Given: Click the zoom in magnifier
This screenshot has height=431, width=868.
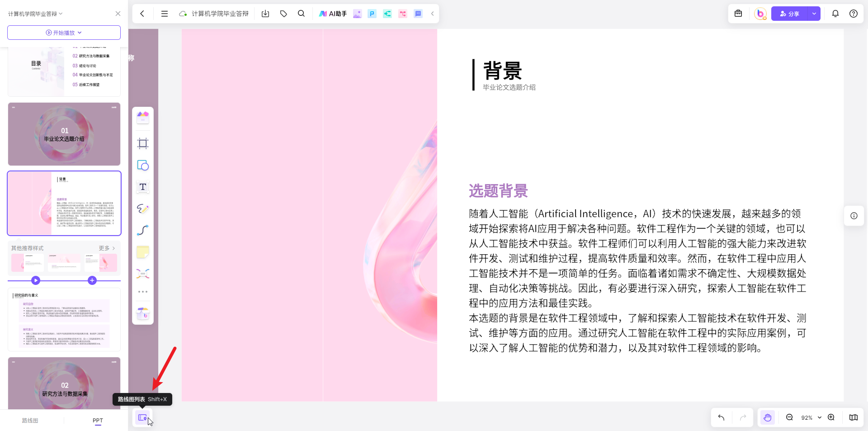Looking at the screenshot, I should click(831, 417).
